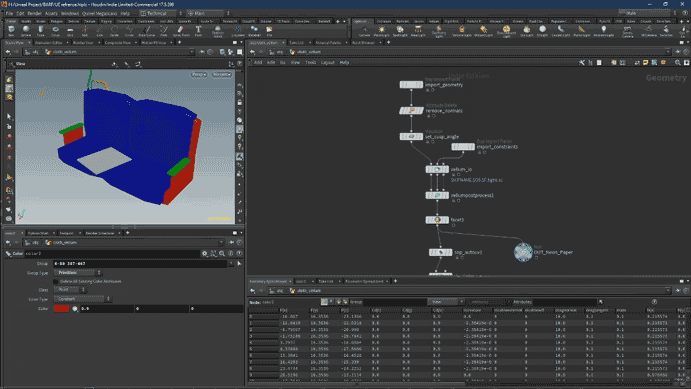Select the Metaball shelf tool

pyautogui.click(x=254, y=30)
